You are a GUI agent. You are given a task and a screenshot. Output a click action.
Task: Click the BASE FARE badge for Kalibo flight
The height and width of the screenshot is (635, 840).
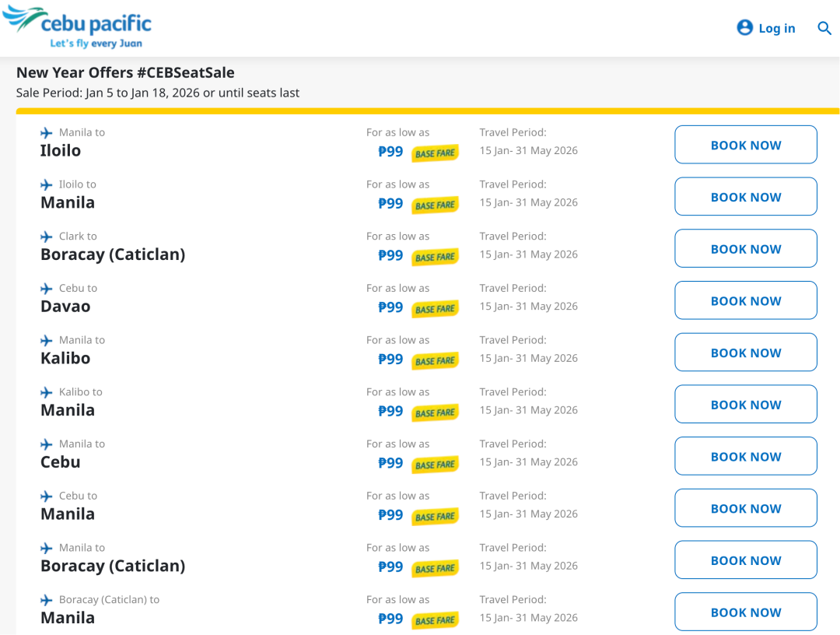(435, 361)
